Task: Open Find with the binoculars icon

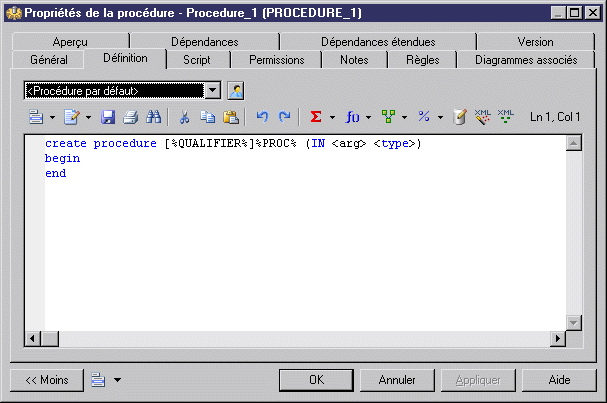Action: [x=154, y=117]
